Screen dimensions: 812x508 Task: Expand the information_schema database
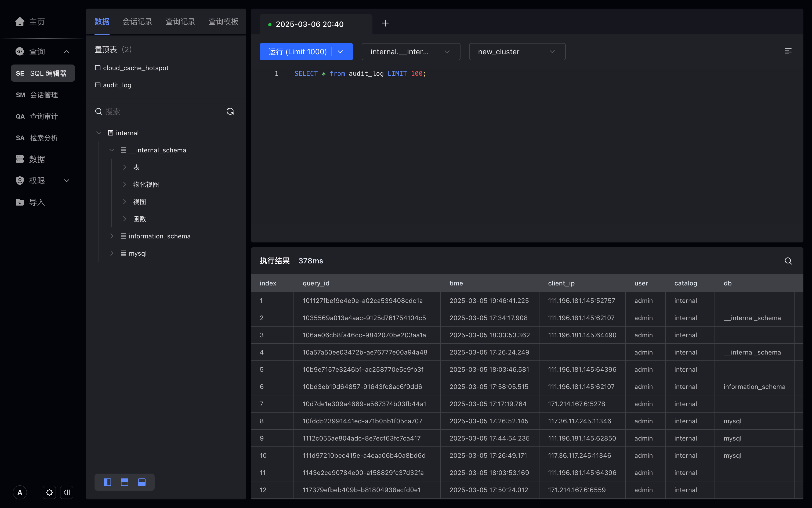click(112, 236)
